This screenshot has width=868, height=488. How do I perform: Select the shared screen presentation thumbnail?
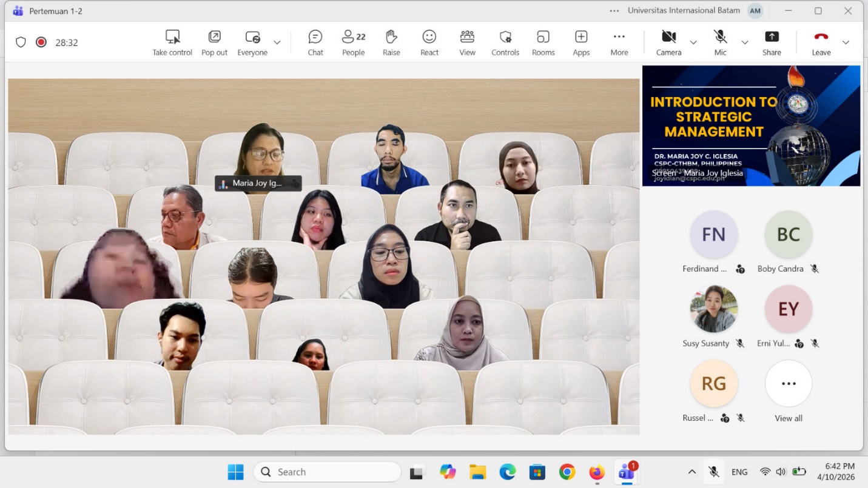tap(751, 125)
